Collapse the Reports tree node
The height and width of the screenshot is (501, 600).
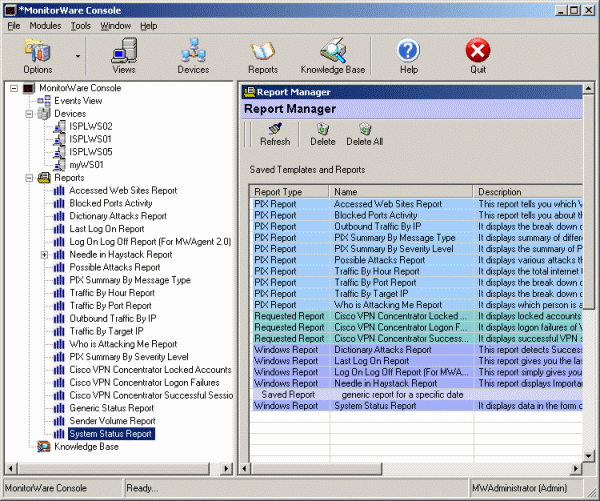[x=28, y=177]
